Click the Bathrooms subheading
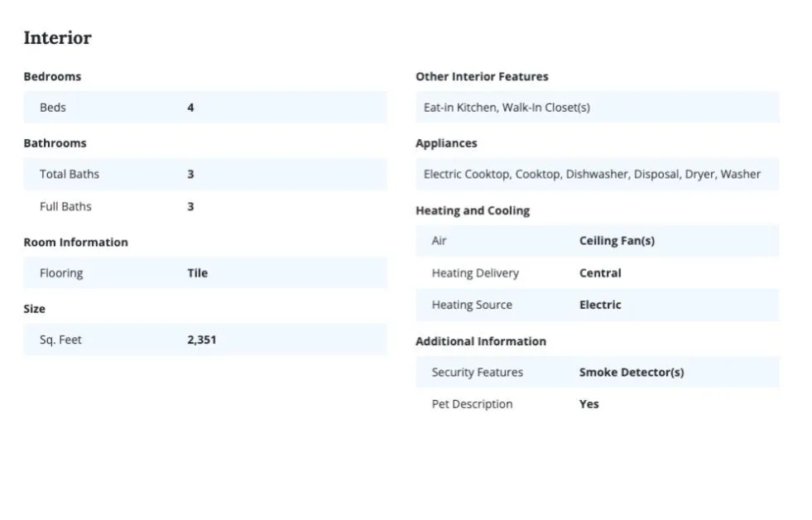The height and width of the screenshot is (520, 812). coord(55,143)
